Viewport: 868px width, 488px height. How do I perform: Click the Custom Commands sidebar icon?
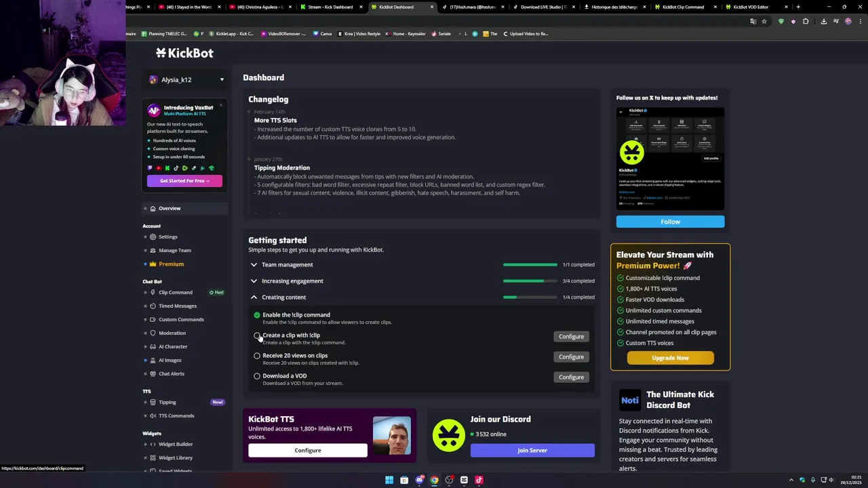153,319
